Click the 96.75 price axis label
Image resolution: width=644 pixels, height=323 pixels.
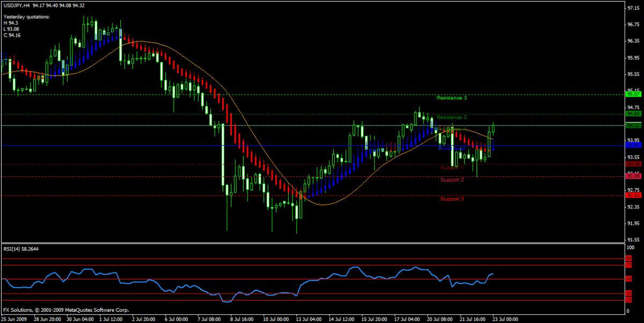tap(634, 25)
